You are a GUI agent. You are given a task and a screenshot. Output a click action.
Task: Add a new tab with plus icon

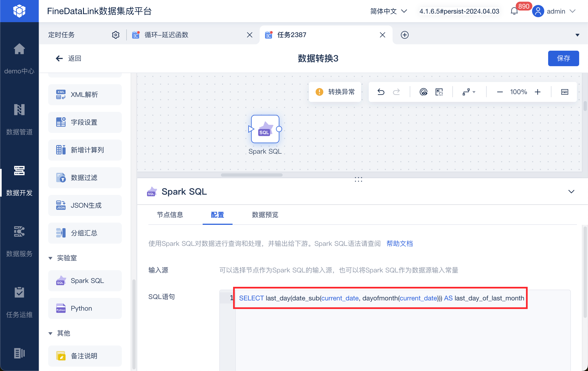[x=405, y=35]
